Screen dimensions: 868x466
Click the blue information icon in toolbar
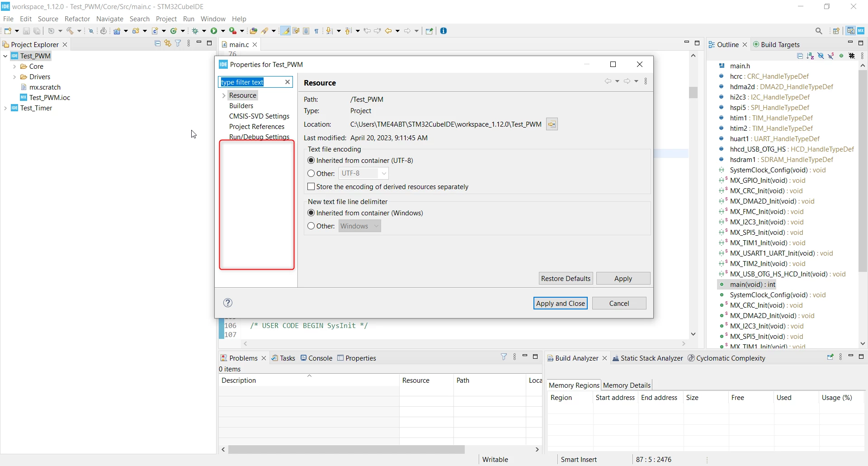click(443, 31)
